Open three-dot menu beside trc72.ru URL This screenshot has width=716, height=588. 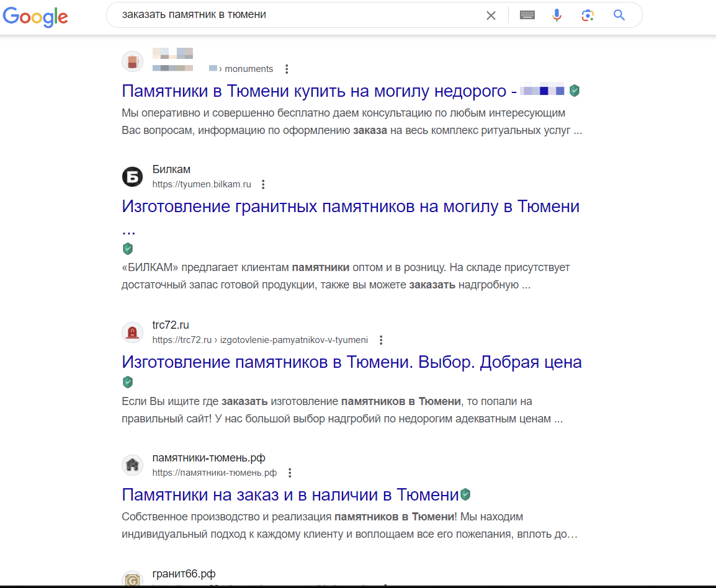pyautogui.click(x=381, y=340)
